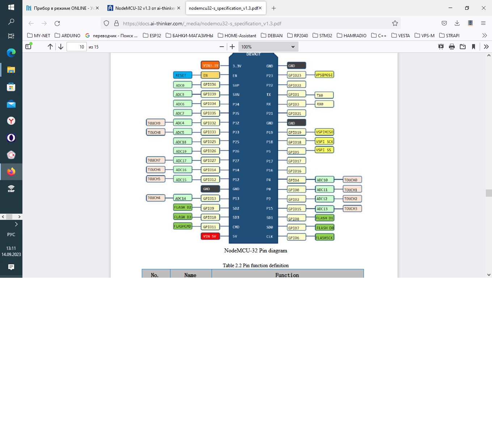The width and height of the screenshot is (492, 448).
Task: Select nodemcu32-s_specification PDF tab
Action: [225, 8]
